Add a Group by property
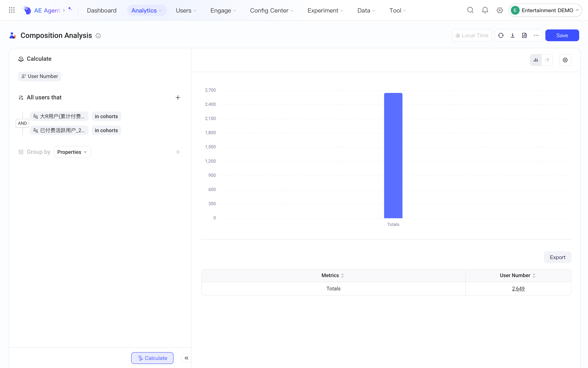This screenshot has height=368, width=588. pos(178,152)
